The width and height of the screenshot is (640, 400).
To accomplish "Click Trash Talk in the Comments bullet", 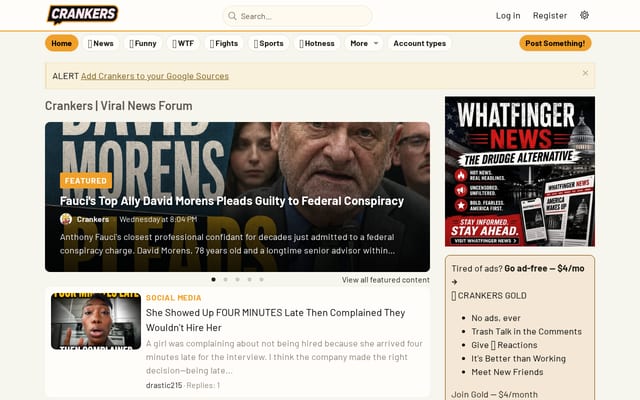I will [x=527, y=331].
